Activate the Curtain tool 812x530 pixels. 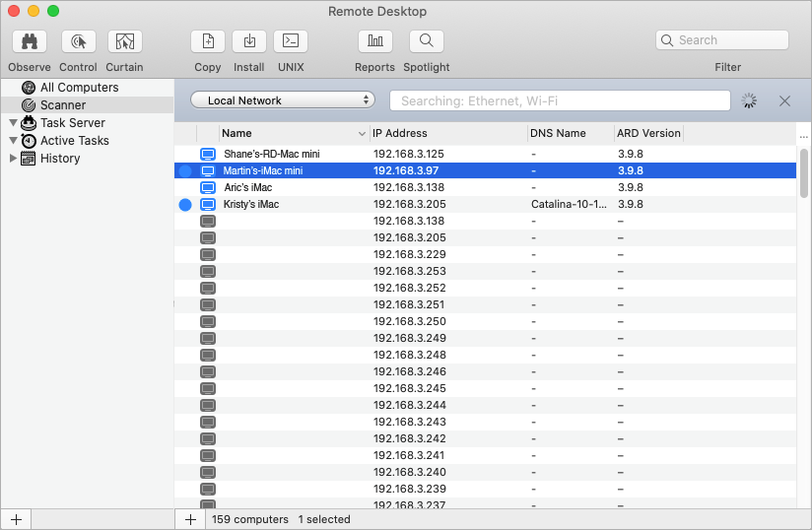[x=124, y=41]
